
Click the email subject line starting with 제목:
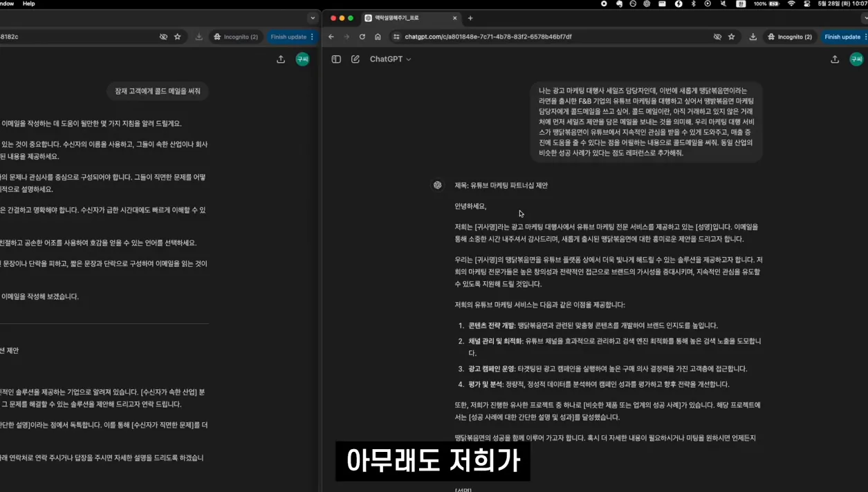pyautogui.click(x=501, y=185)
